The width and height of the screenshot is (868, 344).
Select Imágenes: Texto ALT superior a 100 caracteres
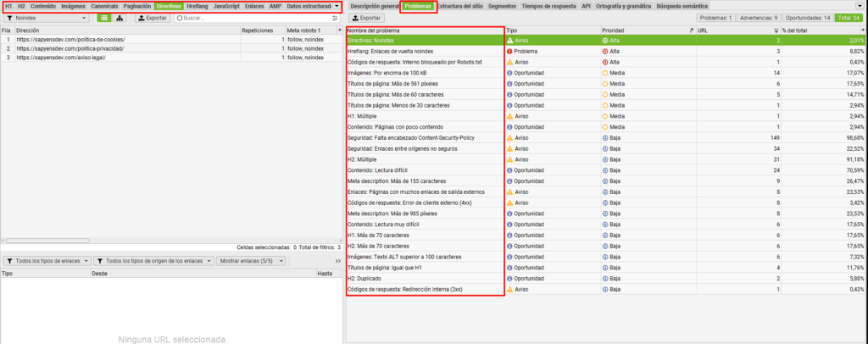tap(605, 257)
